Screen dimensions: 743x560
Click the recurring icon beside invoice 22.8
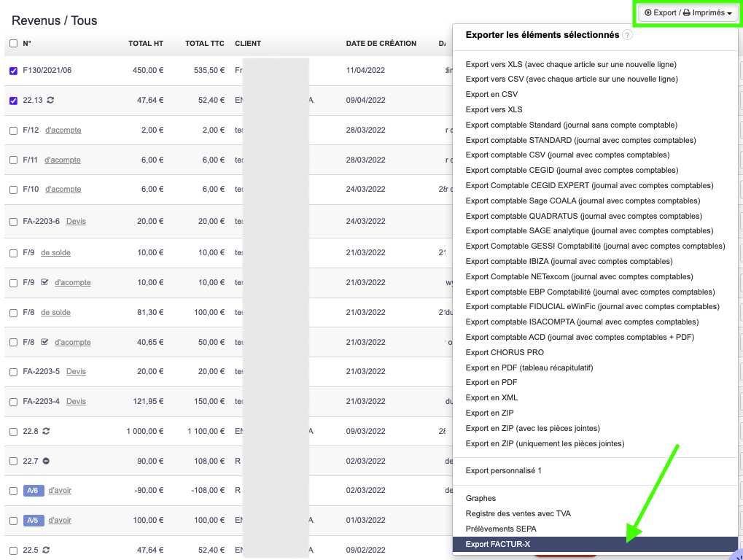(46, 432)
